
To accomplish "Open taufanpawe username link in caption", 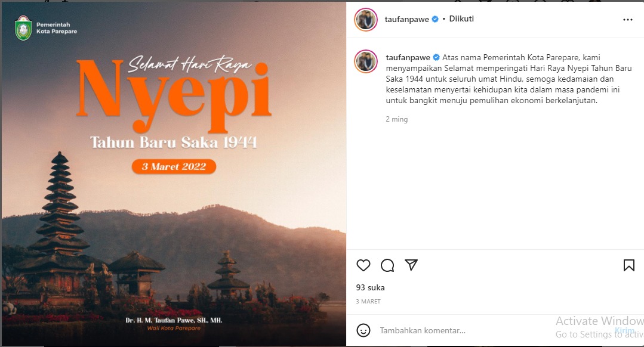I will [408, 57].
